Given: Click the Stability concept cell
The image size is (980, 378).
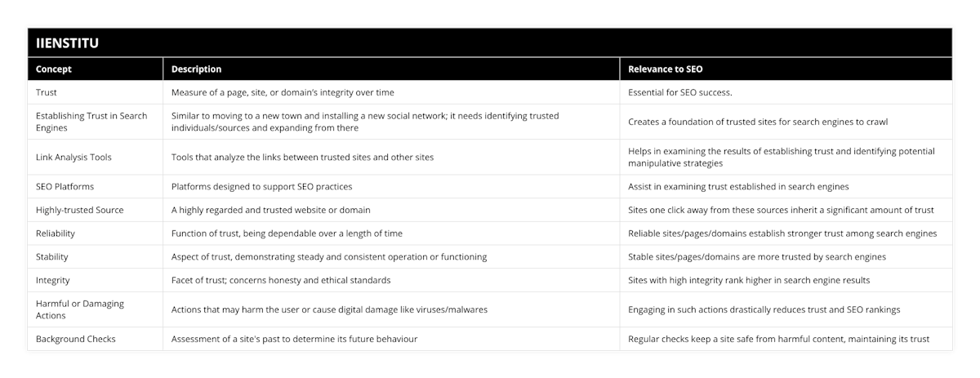Looking at the screenshot, I should pyautogui.click(x=52, y=256).
